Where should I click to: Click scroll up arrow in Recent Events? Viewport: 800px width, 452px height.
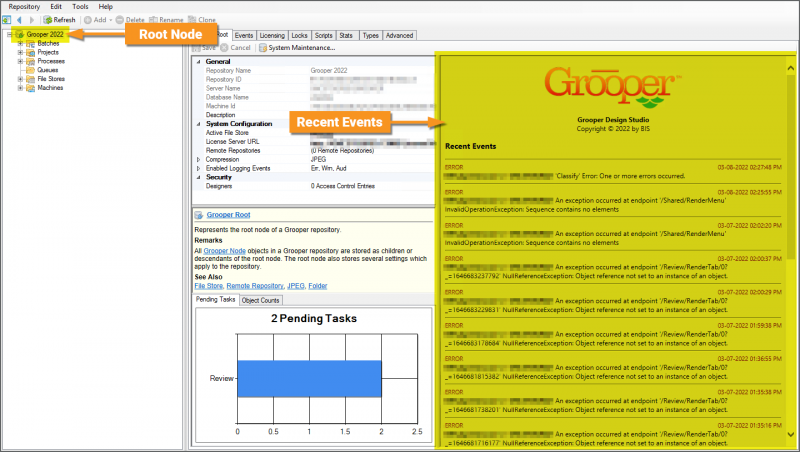pyautogui.click(x=791, y=68)
